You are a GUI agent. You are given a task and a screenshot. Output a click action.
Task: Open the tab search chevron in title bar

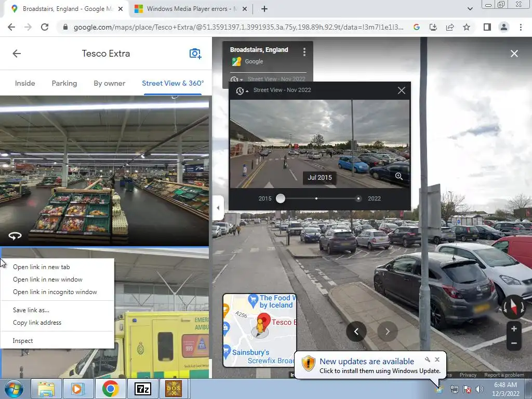coord(470,9)
